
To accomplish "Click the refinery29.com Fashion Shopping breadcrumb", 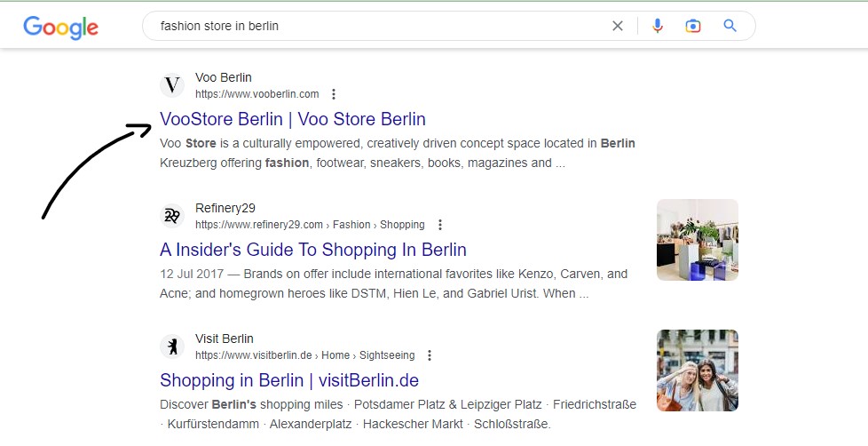I will click(x=310, y=225).
